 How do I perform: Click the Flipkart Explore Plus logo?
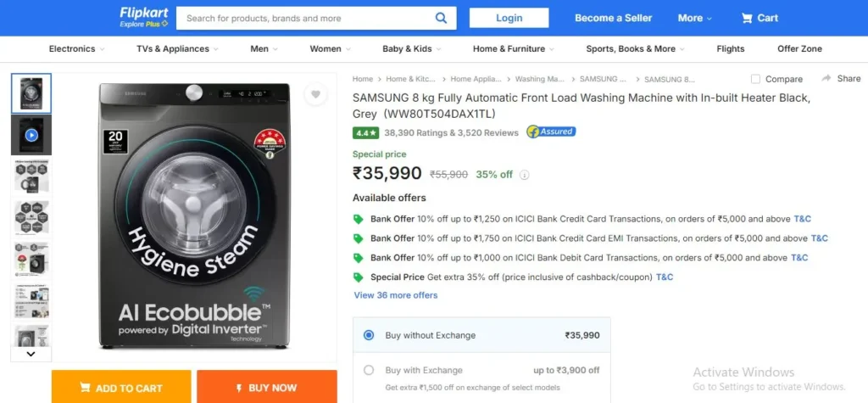point(144,18)
